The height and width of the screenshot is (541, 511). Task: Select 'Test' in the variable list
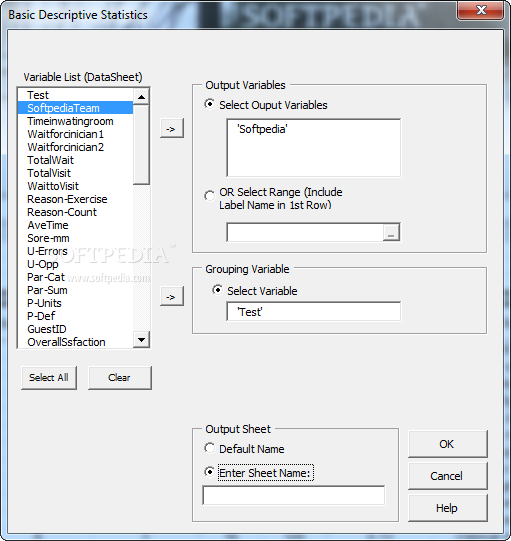(x=75, y=95)
